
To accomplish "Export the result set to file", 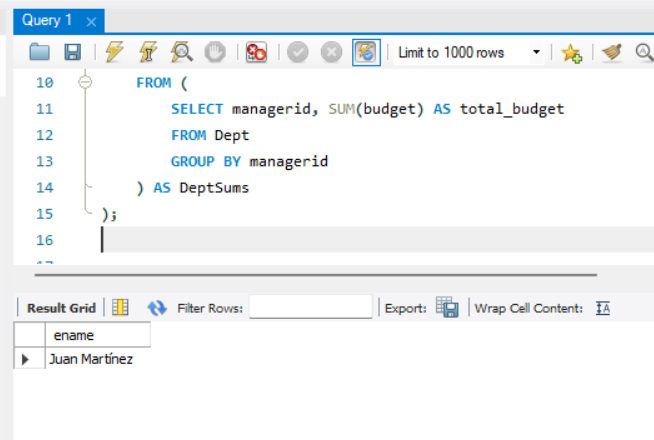I will click(447, 308).
